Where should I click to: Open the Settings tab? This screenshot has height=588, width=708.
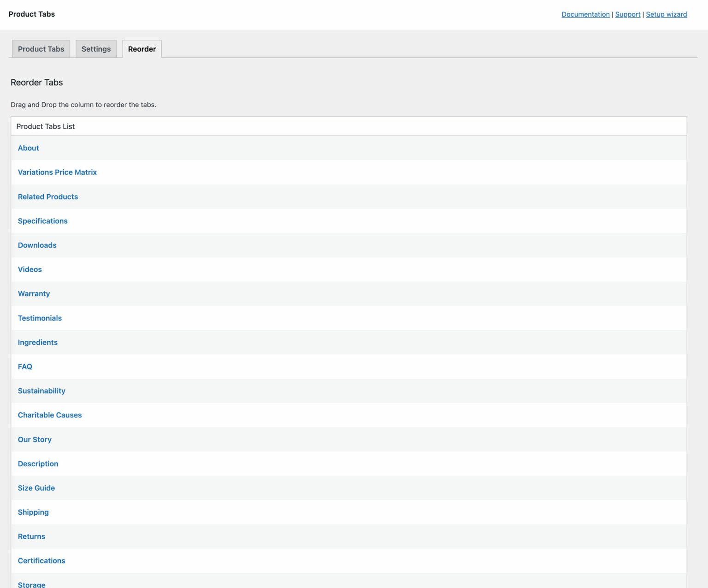96,49
